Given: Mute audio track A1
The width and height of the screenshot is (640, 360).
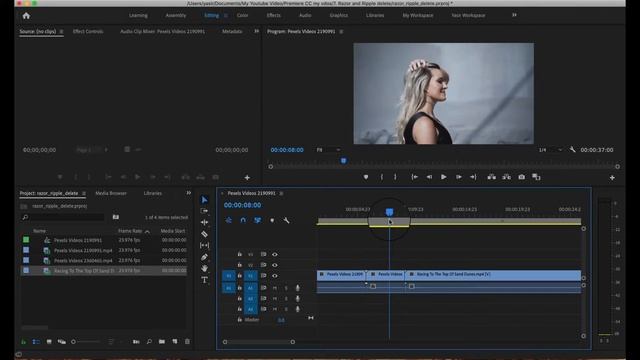Looking at the screenshot, I should point(275,288).
